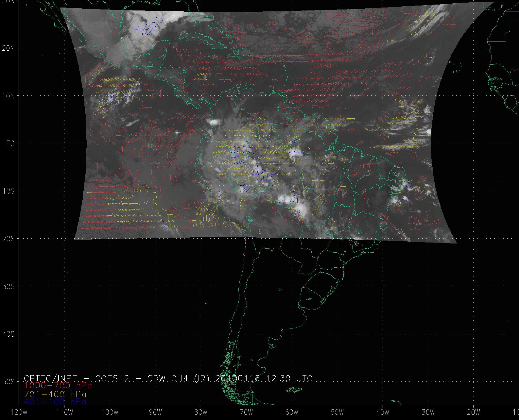This screenshot has width=519, height=420.
Task: Click the 40S latitude axis label
Action: click(x=9, y=334)
